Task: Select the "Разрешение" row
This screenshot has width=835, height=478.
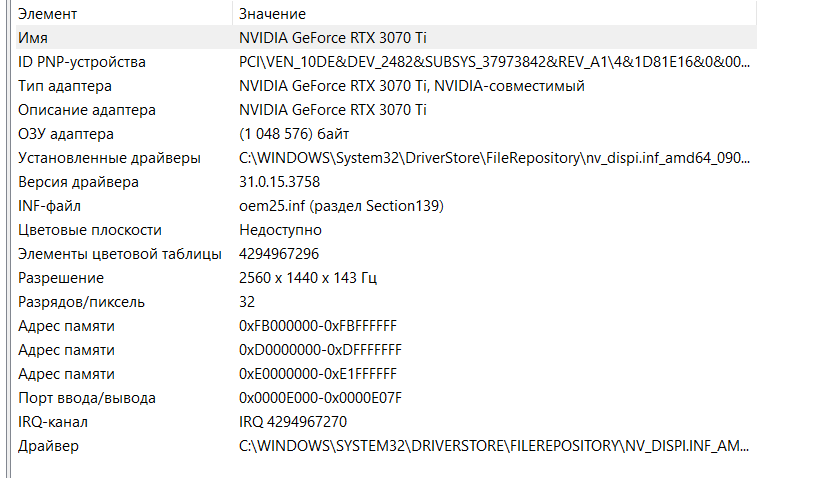Action: tap(61, 278)
